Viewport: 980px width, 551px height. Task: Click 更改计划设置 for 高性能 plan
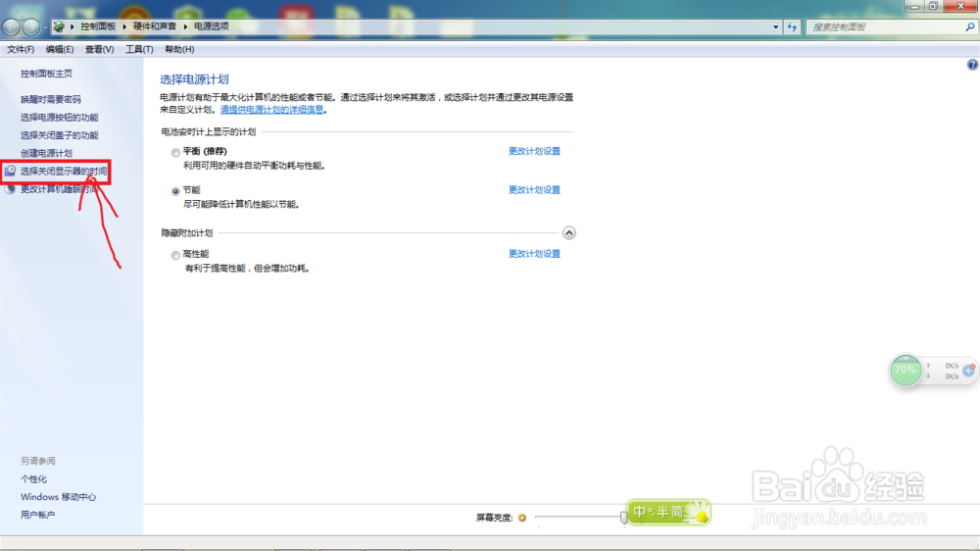click(x=534, y=254)
